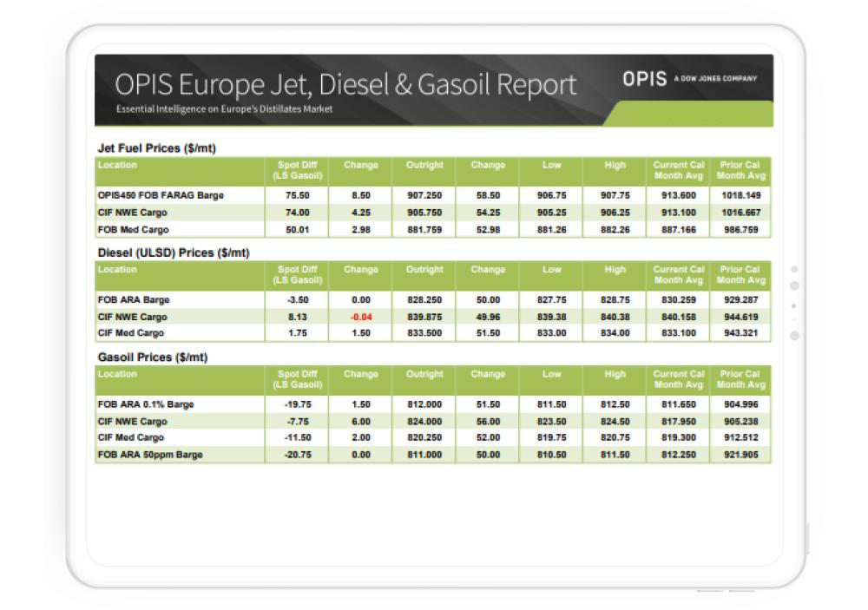The image size is (868, 610).
Task: Select the 'Jet Fuel Prices ($/mt)' heading
Action: 156,148
